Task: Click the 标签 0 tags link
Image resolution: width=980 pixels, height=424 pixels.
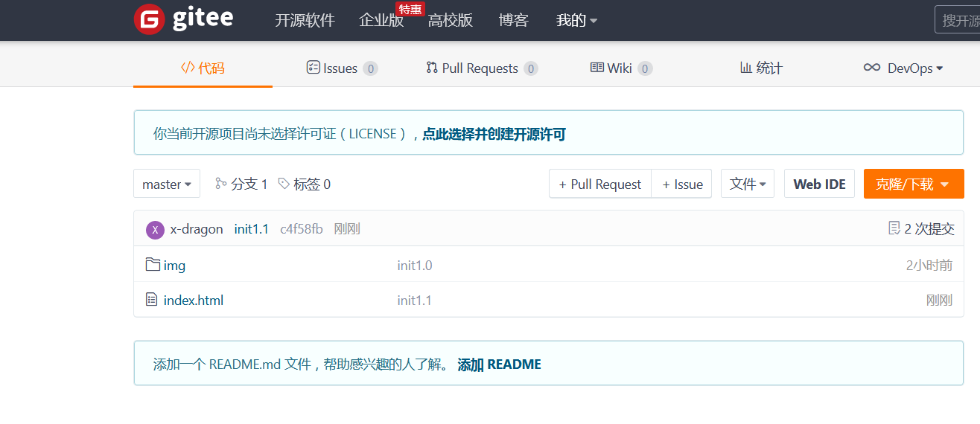Action: pyautogui.click(x=305, y=184)
